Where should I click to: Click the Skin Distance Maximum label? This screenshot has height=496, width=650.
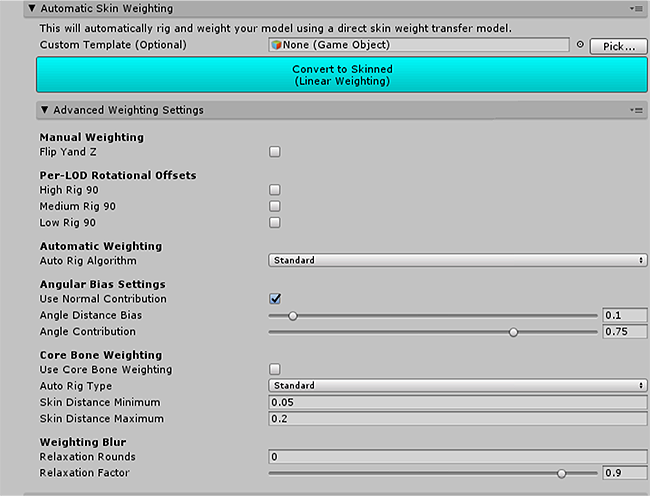pyautogui.click(x=101, y=419)
